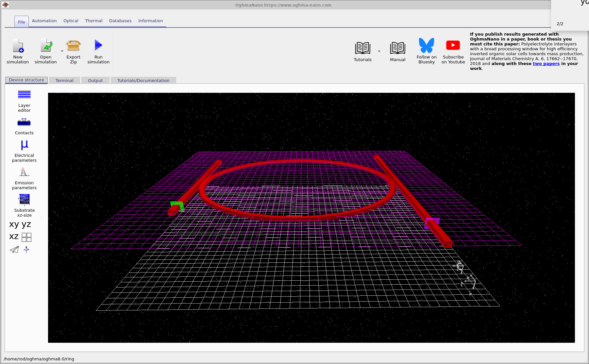Viewport: 589px width, 364px height.
Task: Open the Export Zip dropdown arrow
Action: click(x=62, y=52)
